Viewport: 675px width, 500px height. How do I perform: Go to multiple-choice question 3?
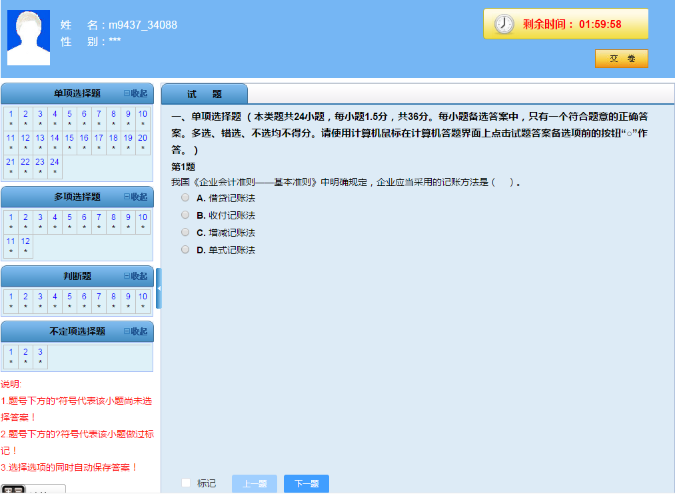[x=40, y=221]
